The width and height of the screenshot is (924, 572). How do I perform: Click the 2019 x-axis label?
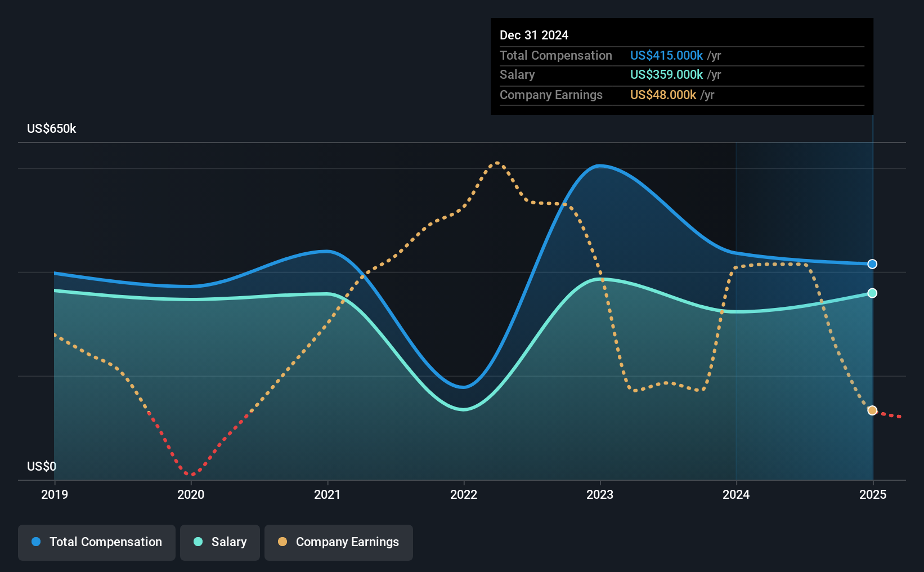click(55, 494)
